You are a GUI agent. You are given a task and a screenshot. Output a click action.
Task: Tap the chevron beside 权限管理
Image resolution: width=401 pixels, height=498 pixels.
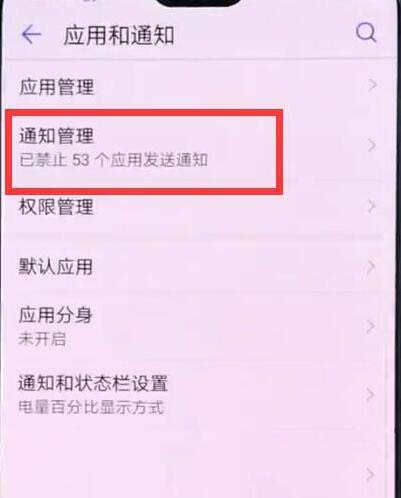pyautogui.click(x=372, y=206)
